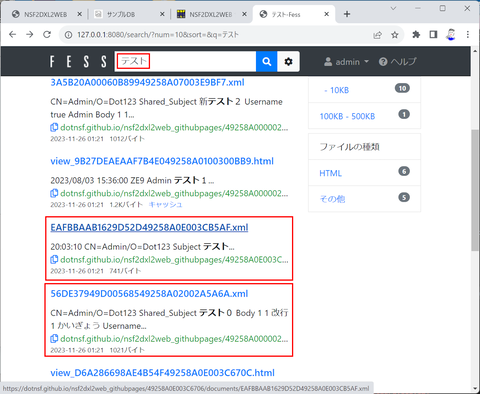Open the tab search chevron

point(393,8)
